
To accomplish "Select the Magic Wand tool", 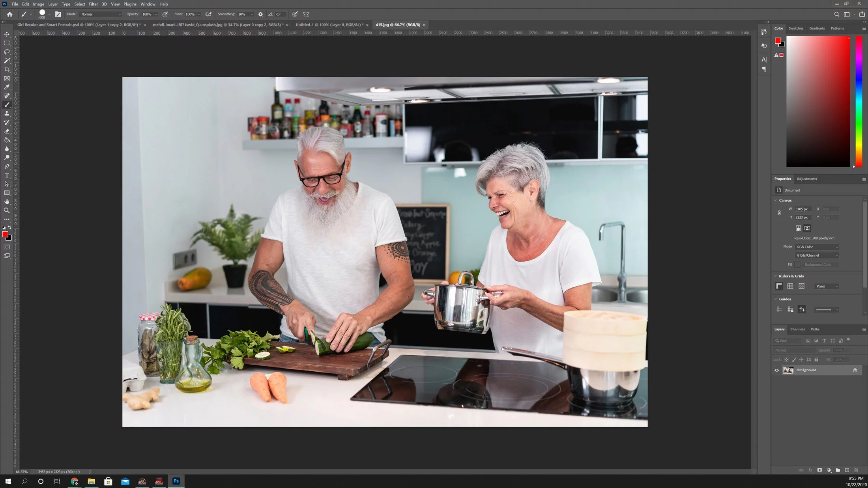I will [7, 61].
